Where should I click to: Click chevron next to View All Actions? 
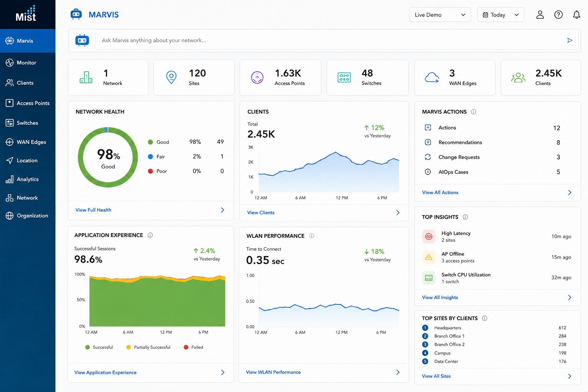pyautogui.click(x=570, y=193)
